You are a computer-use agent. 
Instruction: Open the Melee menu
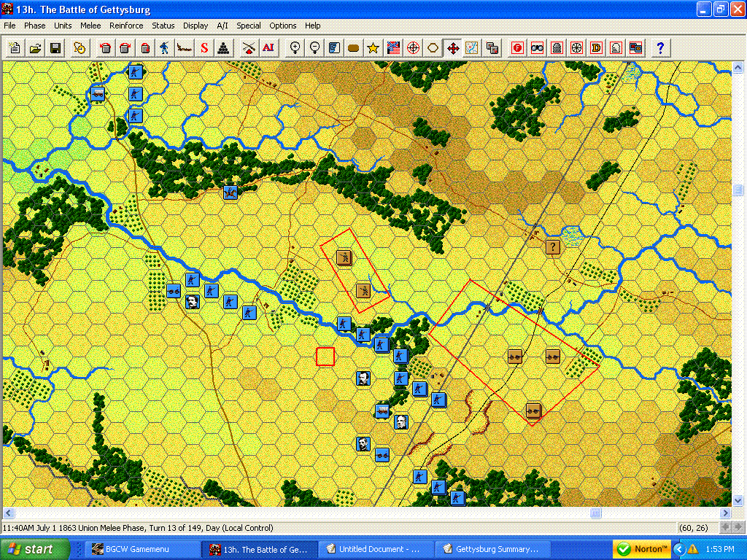click(90, 26)
